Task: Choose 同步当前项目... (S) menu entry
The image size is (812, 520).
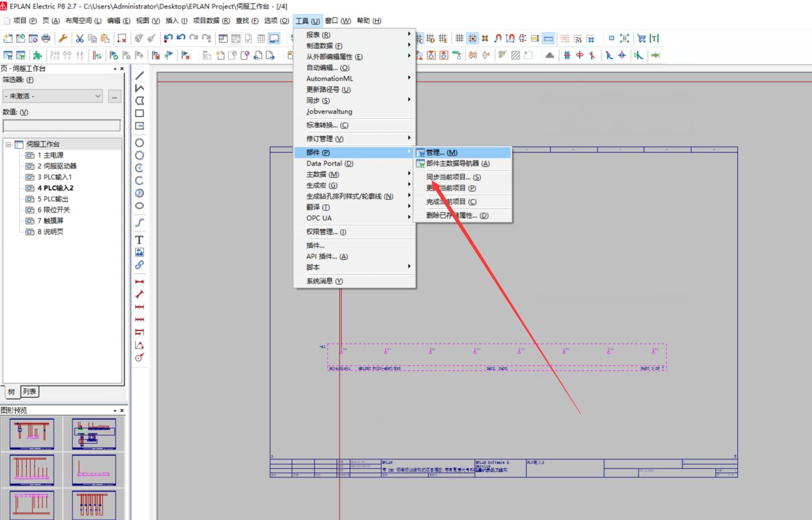Action: (463, 177)
